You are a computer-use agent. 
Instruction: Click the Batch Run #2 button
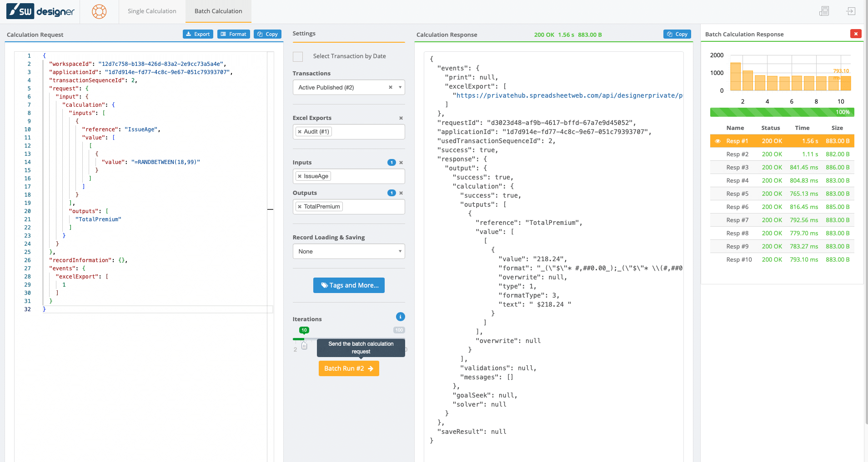pyautogui.click(x=348, y=368)
